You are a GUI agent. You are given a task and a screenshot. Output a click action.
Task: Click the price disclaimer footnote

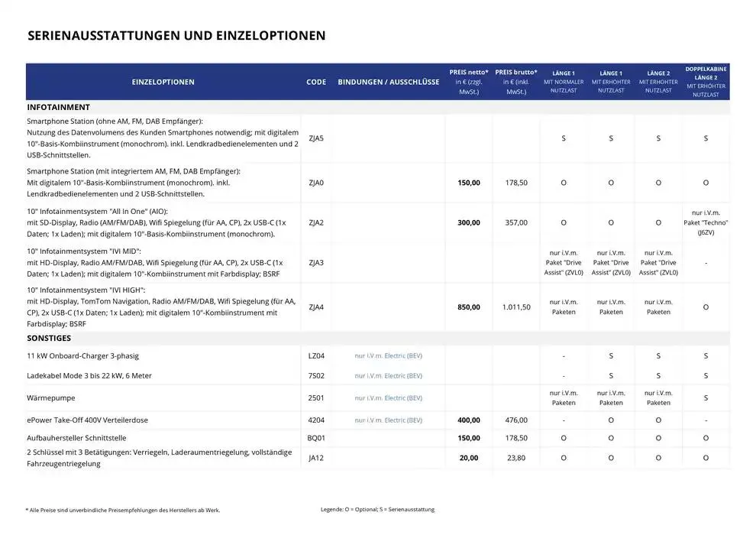(x=128, y=510)
